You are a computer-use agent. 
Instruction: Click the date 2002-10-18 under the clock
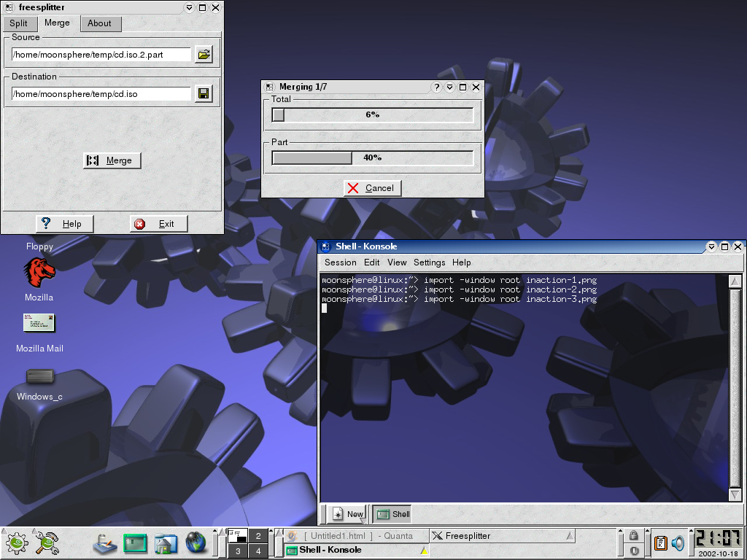(x=719, y=553)
